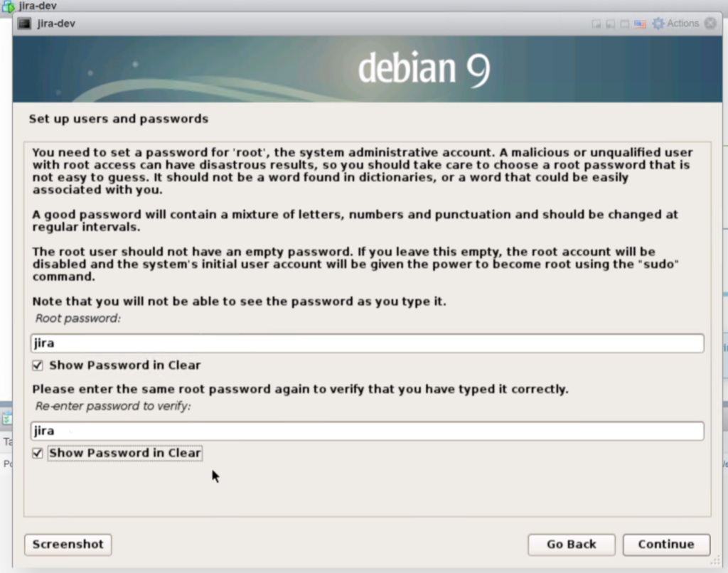The width and height of the screenshot is (728, 573).
Task: Click the 'Set up users and passwords' heading
Action: [x=119, y=119]
